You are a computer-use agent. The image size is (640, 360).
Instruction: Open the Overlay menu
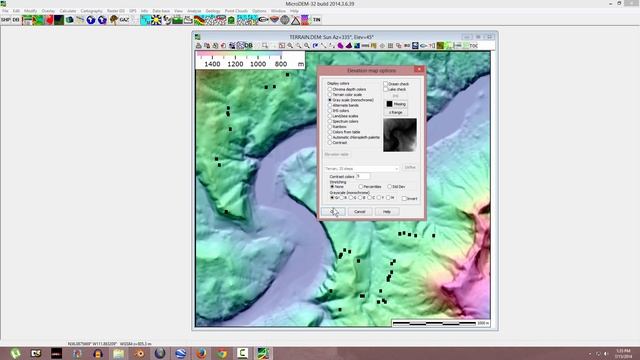coord(48,11)
